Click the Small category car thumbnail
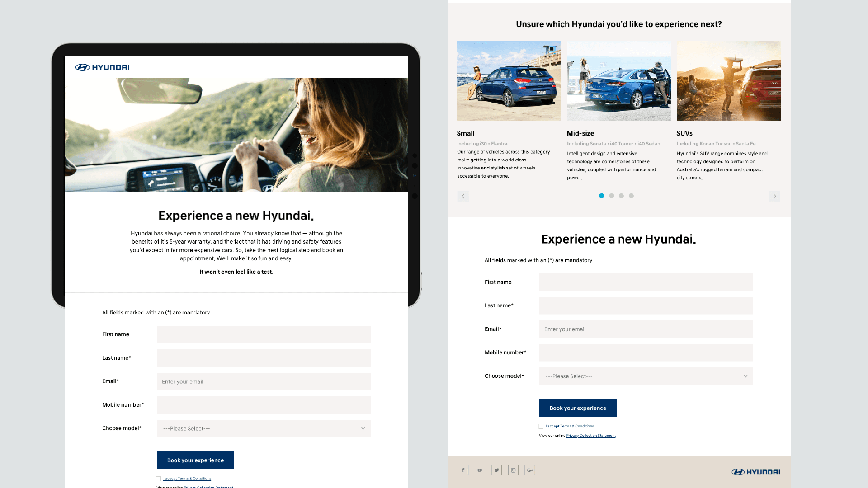Screen dimensions: 868x488 tap(509, 81)
